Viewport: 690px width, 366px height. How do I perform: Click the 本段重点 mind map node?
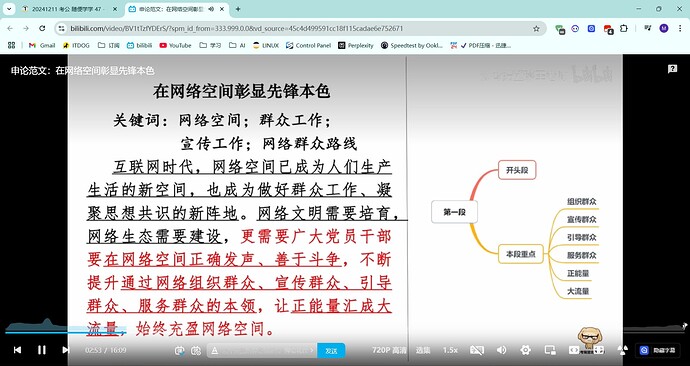tap(521, 254)
